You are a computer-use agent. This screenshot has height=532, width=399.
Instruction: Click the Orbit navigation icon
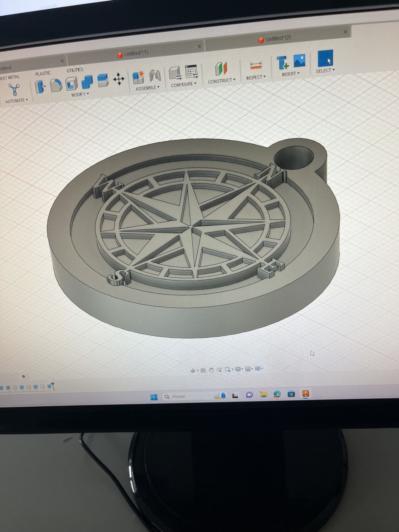[193, 370]
